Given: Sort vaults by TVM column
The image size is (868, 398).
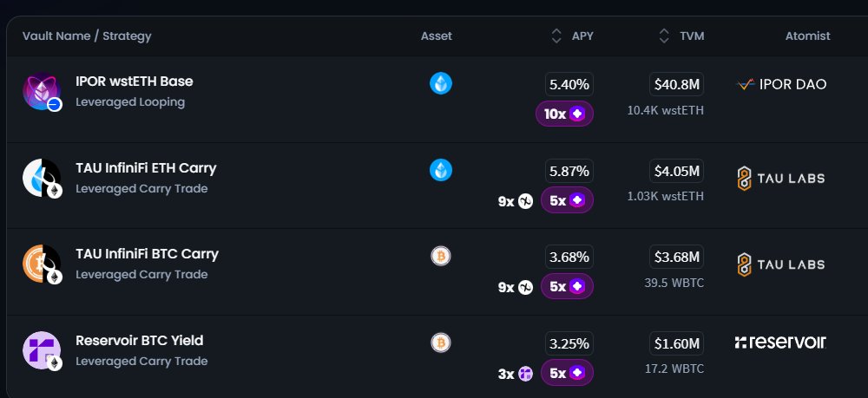Looking at the screenshot, I should coord(681,36).
